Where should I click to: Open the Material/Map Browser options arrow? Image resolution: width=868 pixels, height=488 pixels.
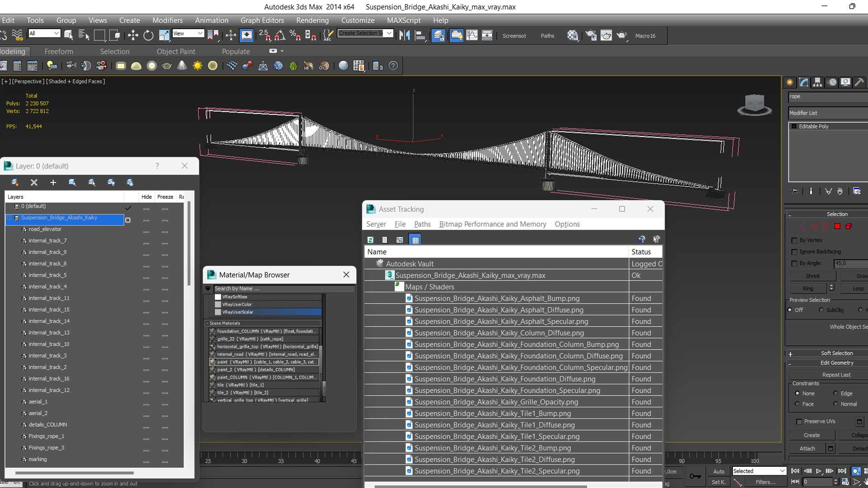click(x=208, y=289)
